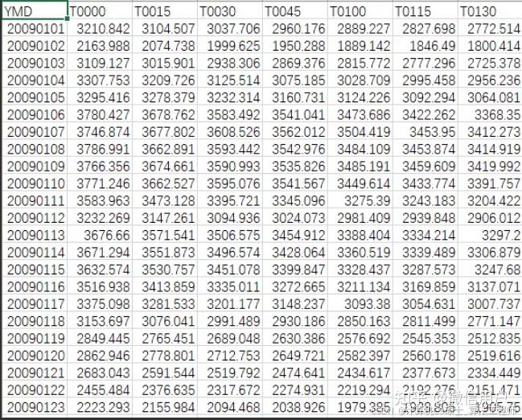
Task: Select the date cell 20090117
Action: coord(35,304)
